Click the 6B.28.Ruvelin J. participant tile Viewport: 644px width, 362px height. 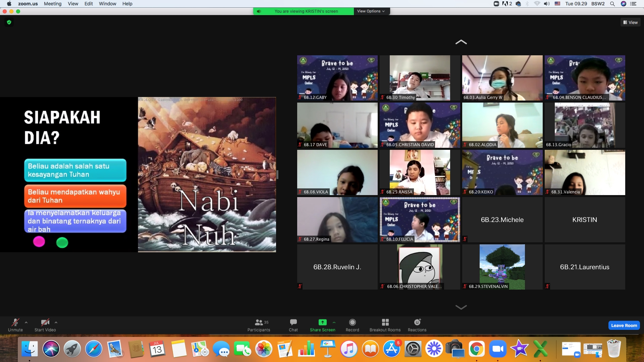point(337,267)
